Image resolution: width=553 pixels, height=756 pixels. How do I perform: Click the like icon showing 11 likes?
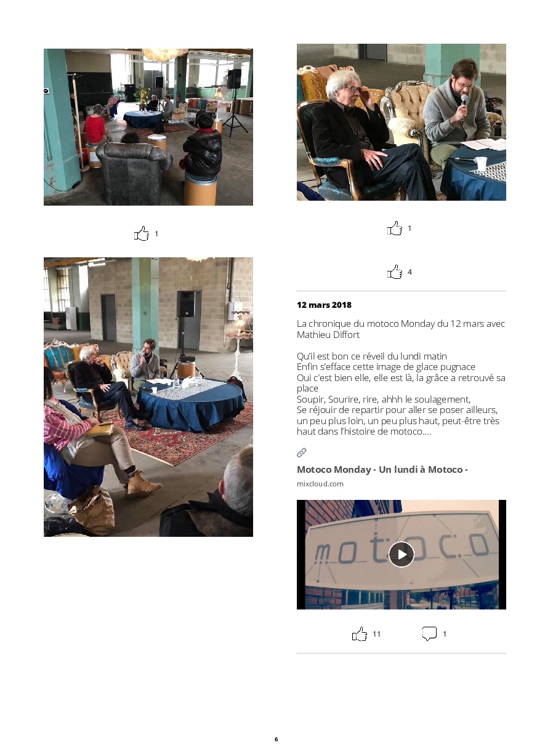point(360,633)
